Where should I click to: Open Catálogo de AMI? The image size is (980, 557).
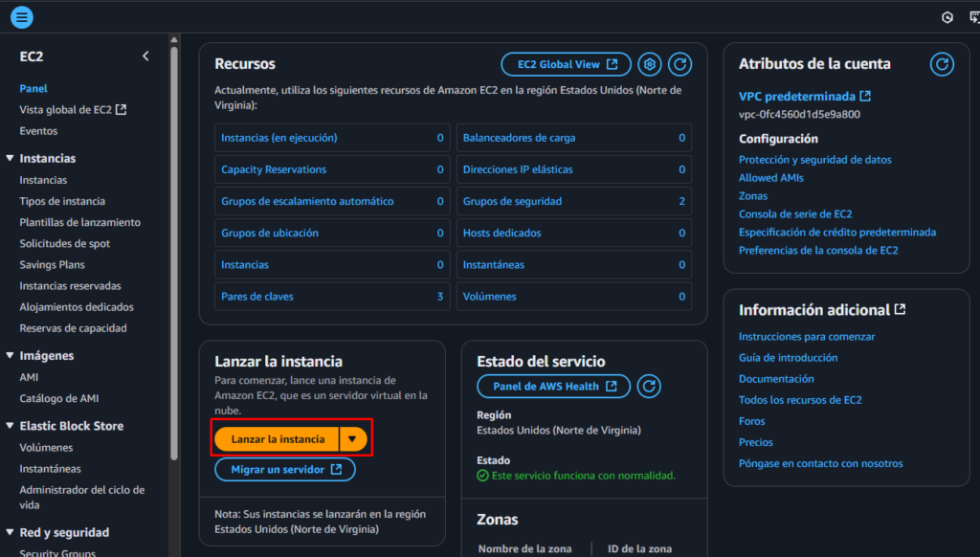(59, 399)
